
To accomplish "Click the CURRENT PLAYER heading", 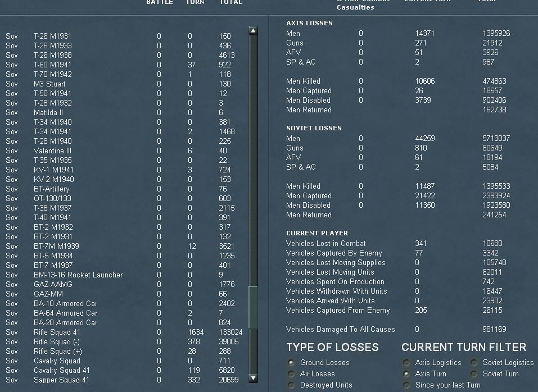I will click(318, 234).
